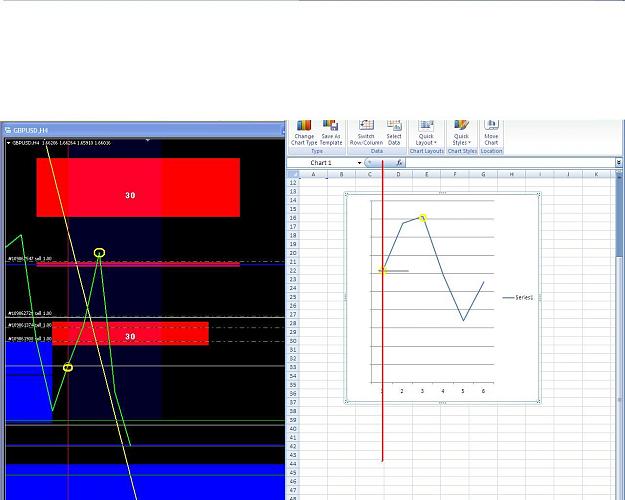The height and width of the screenshot is (500, 625).
Task: Select column E header
Action: (x=426, y=174)
